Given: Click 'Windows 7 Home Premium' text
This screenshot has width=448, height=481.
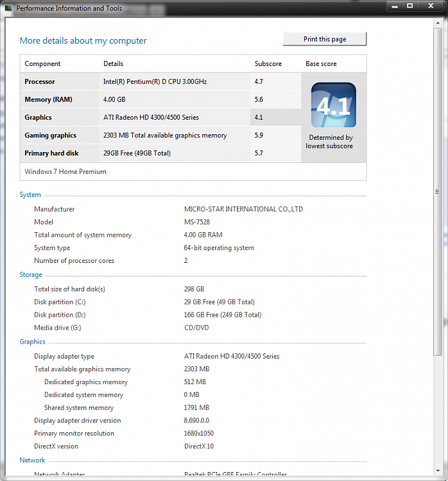Looking at the screenshot, I should tap(65, 171).
